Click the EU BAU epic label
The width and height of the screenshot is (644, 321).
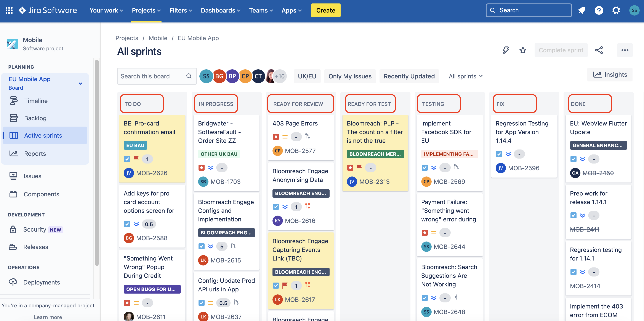[x=135, y=145]
